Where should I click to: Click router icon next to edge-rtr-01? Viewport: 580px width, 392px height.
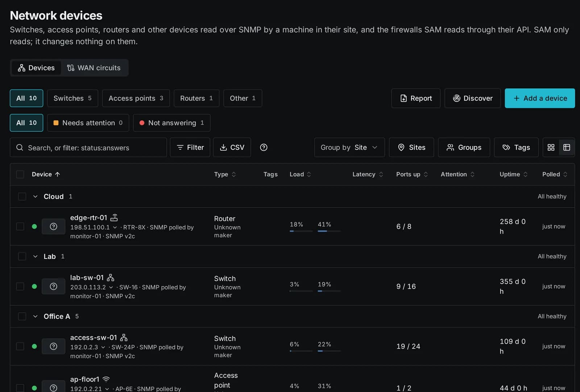coord(114,218)
